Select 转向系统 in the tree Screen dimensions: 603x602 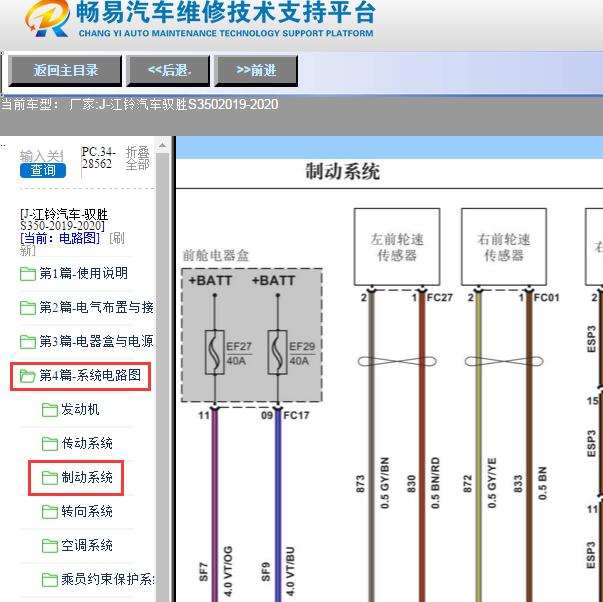click(x=87, y=511)
